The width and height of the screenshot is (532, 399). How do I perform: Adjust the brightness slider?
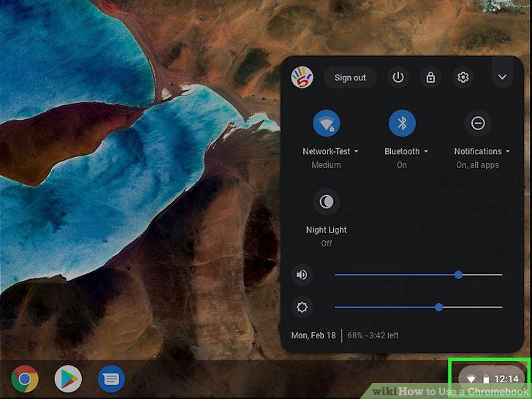[x=418, y=308]
